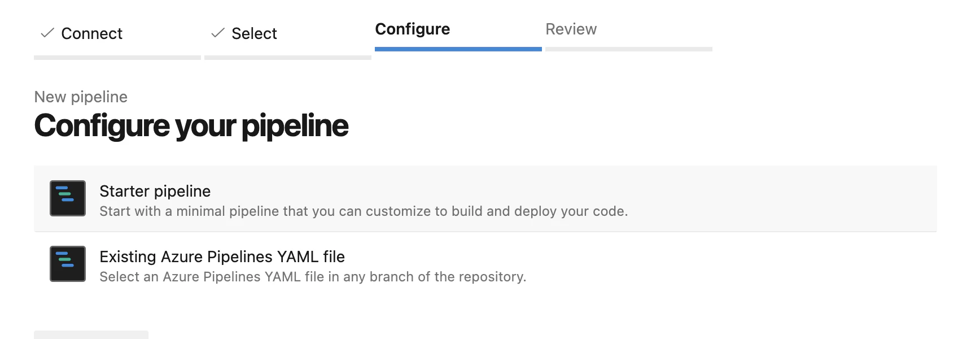Image resolution: width=980 pixels, height=339 pixels.
Task: Click the Starter pipeline icon
Action: (68, 198)
